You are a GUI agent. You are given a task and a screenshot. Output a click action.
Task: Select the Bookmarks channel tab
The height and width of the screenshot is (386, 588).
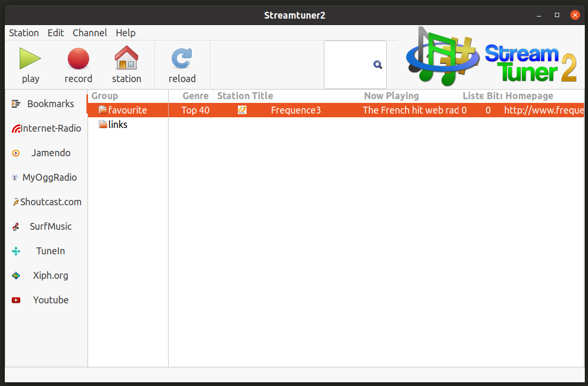click(46, 104)
